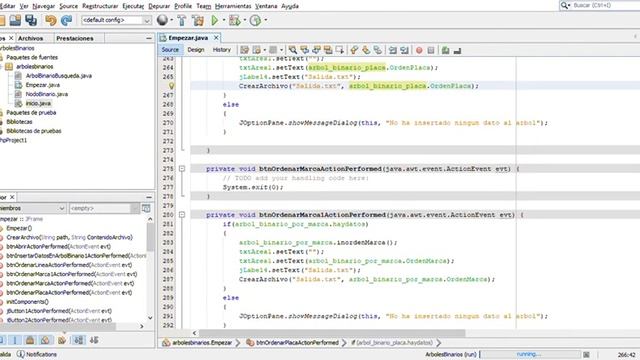The height and width of the screenshot is (360, 640).
Task: Switch to the History view tab
Action: (x=222, y=50)
